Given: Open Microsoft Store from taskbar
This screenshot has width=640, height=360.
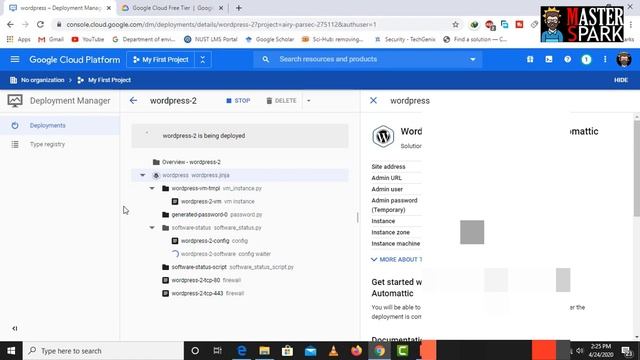Looking at the screenshot, I should [x=287, y=351].
